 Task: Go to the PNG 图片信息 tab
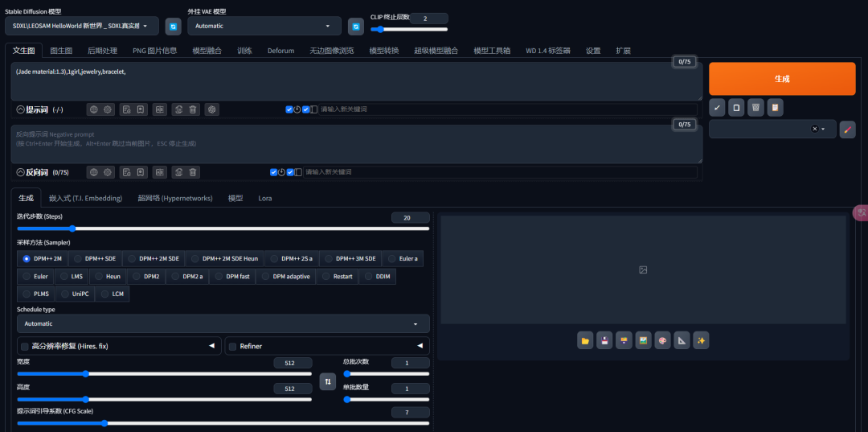tap(155, 51)
